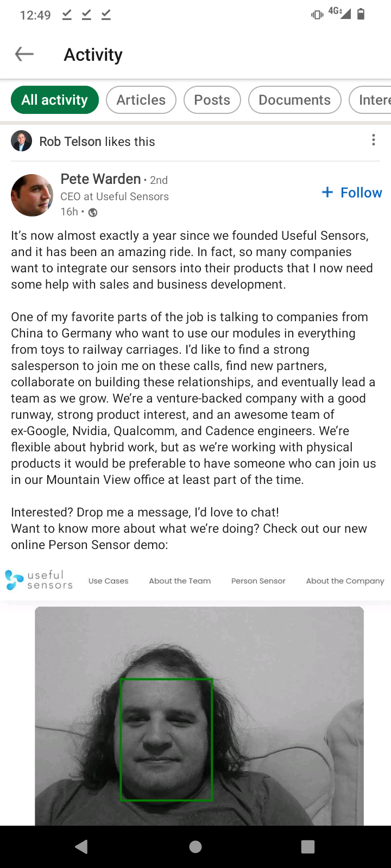
Task: Open Pete Warden's name link
Action: click(x=100, y=179)
